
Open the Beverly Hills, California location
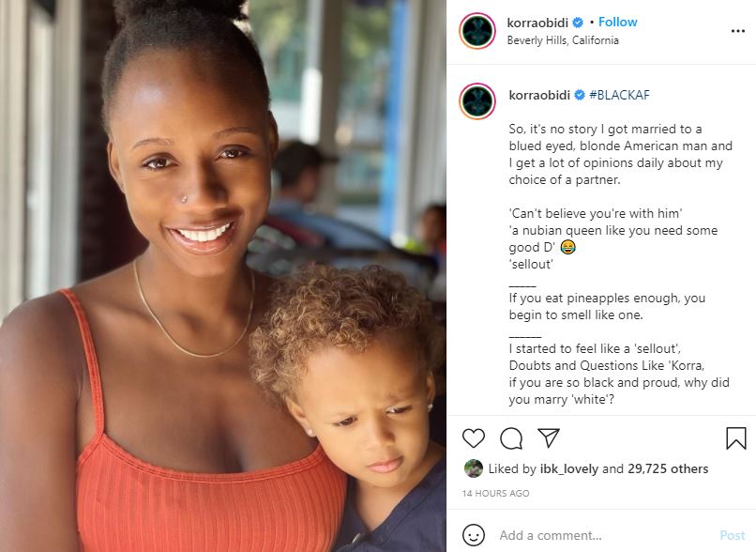coord(563,40)
